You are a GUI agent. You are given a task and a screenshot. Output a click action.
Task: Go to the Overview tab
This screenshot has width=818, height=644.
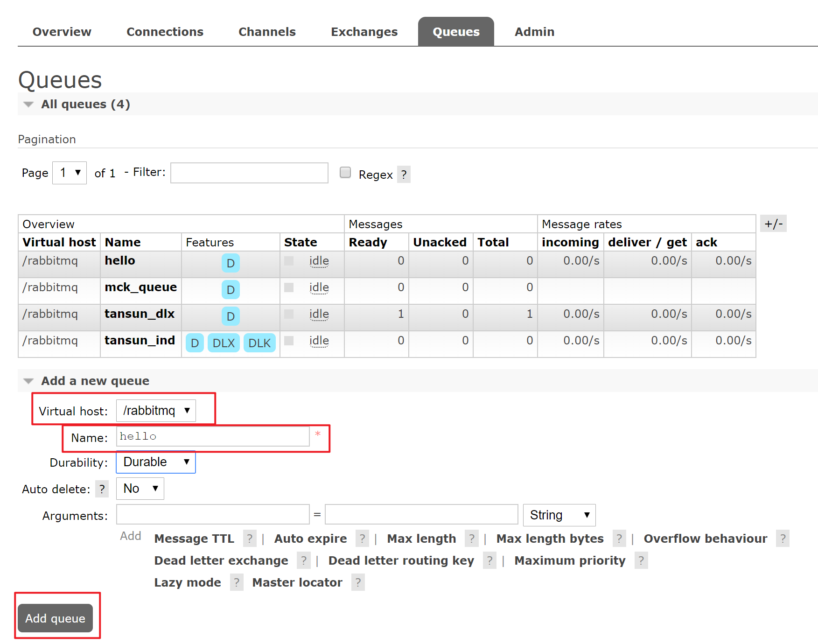pos(62,32)
